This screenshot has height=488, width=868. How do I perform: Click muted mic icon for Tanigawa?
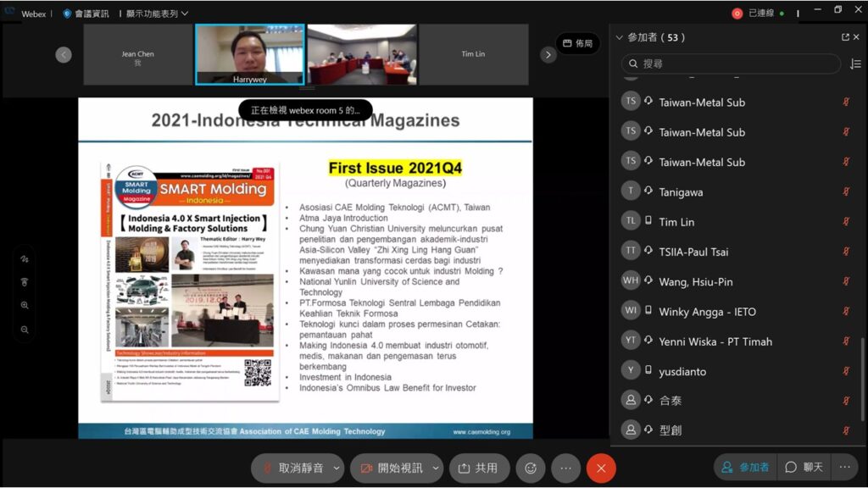(846, 191)
